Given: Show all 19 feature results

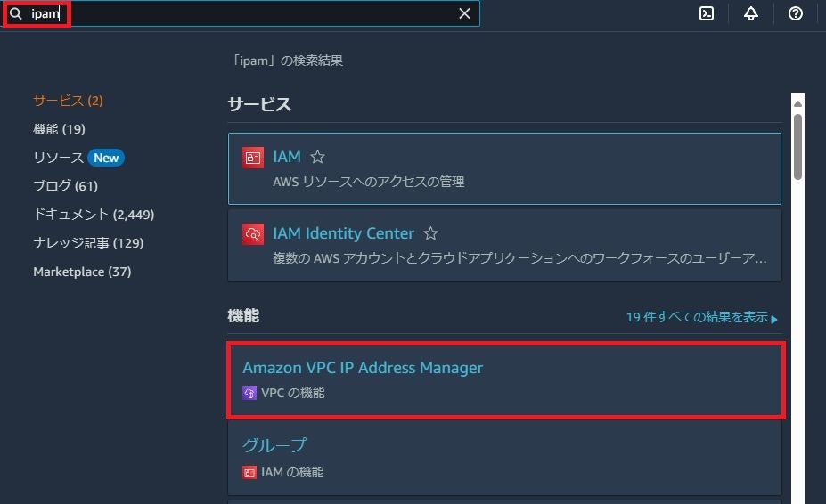Looking at the screenshot, I should tap(701, 317).
